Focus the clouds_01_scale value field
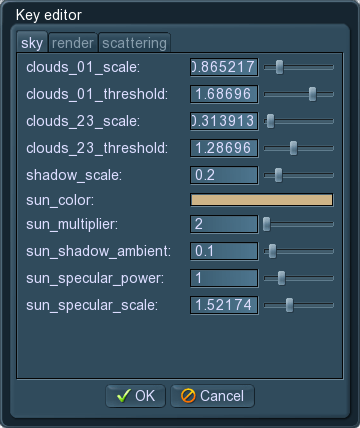This screenshot has width=360, height=428. pos(224,67)
